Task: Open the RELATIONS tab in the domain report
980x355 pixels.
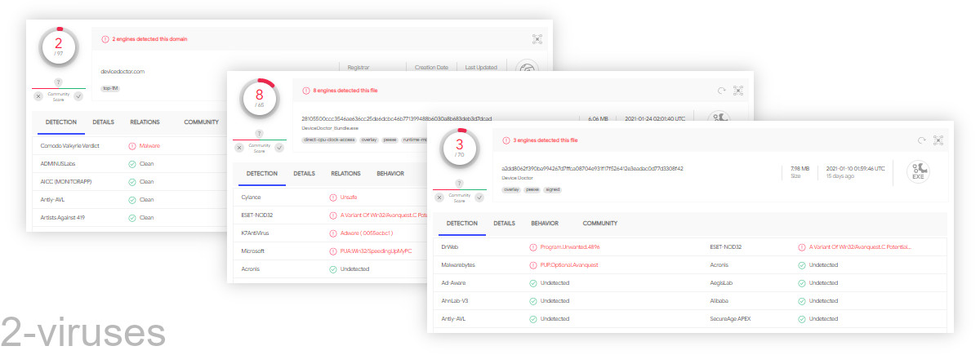Action: click(x=145, y=122)
